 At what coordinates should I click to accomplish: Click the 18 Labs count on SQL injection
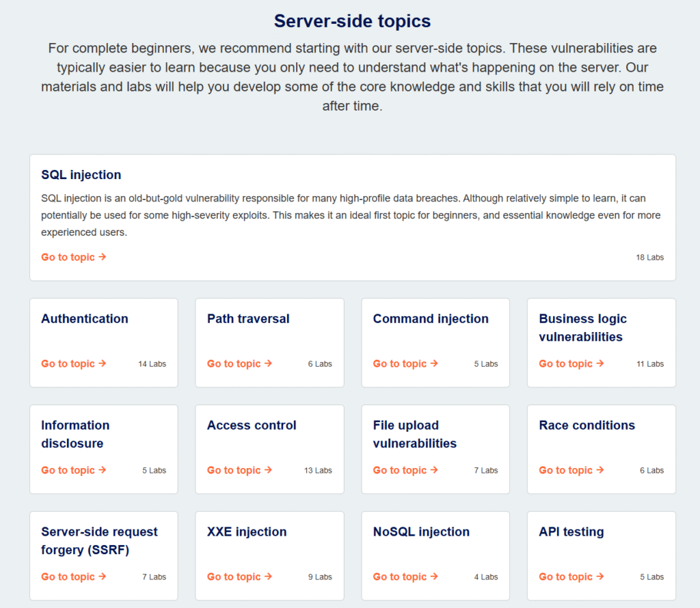coord(649,258)
